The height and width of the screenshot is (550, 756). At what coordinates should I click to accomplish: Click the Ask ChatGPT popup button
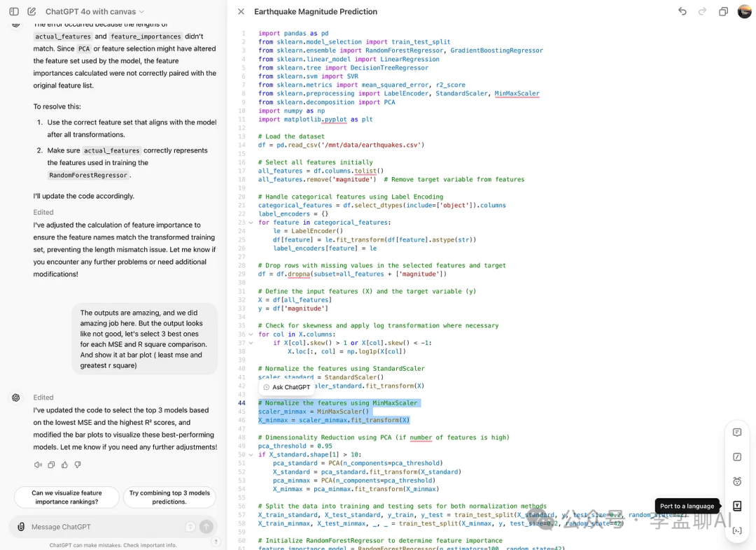click(x=286, y=387)
